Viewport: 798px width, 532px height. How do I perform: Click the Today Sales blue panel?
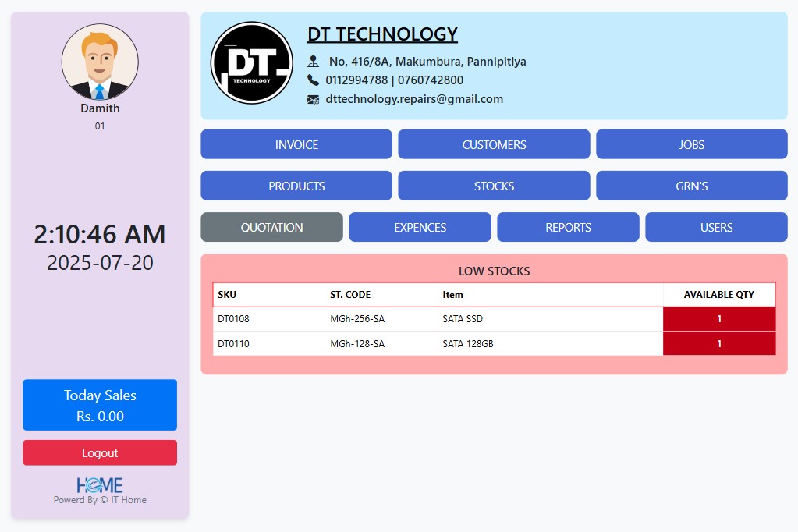pyautogui.click(x=100, y=405)
